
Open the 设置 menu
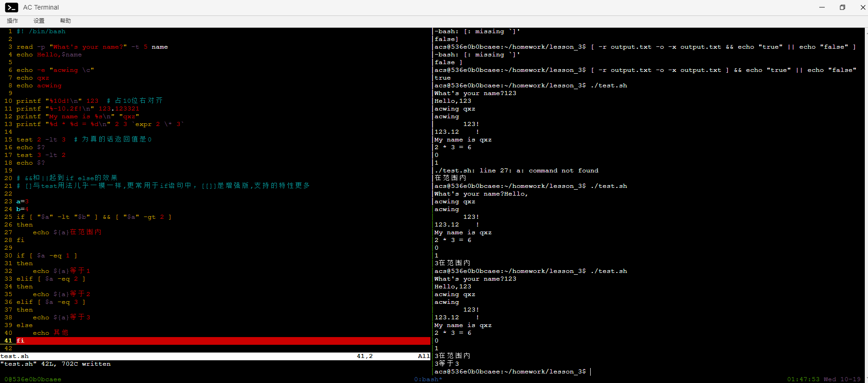click(x=39, y=21)
